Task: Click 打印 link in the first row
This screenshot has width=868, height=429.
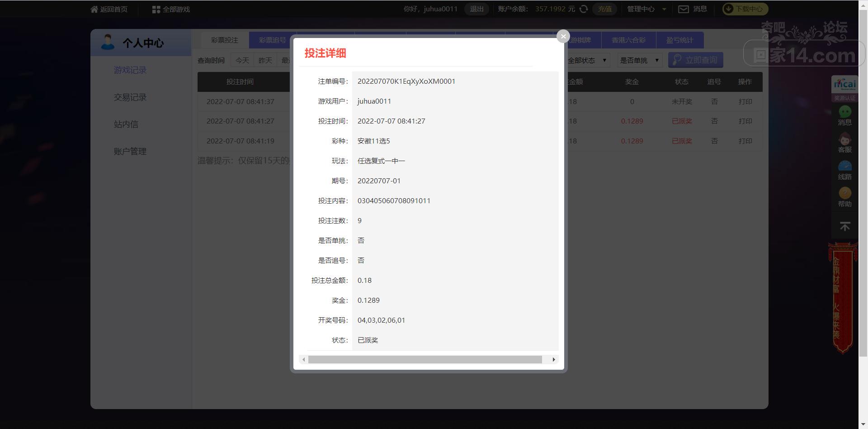Action: (745, 102)
